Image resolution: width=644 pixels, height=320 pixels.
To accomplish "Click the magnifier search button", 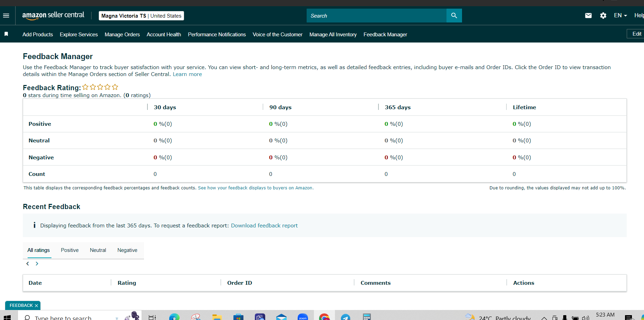I will (x=454, y=16).
